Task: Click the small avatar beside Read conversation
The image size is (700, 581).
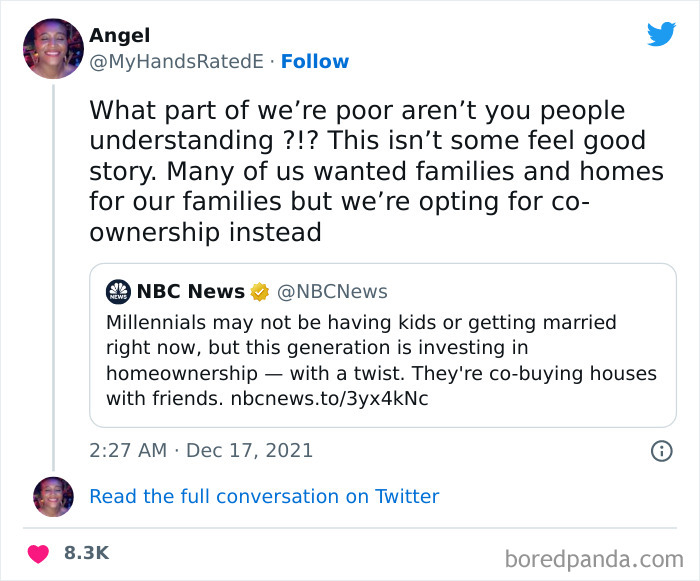Action: (53, 496)
